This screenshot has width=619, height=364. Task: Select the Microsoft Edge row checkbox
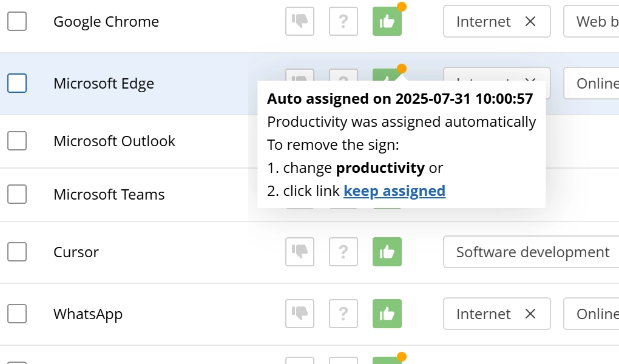[17, 83]
